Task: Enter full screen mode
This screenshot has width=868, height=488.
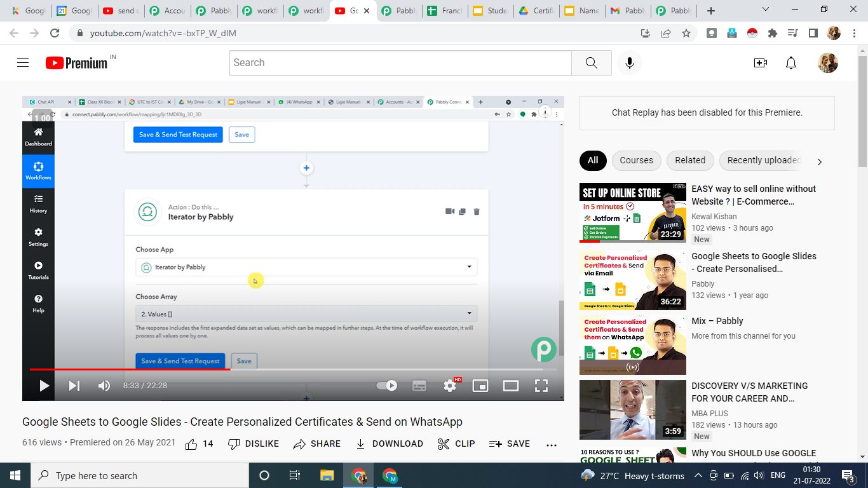Action: 541,386
